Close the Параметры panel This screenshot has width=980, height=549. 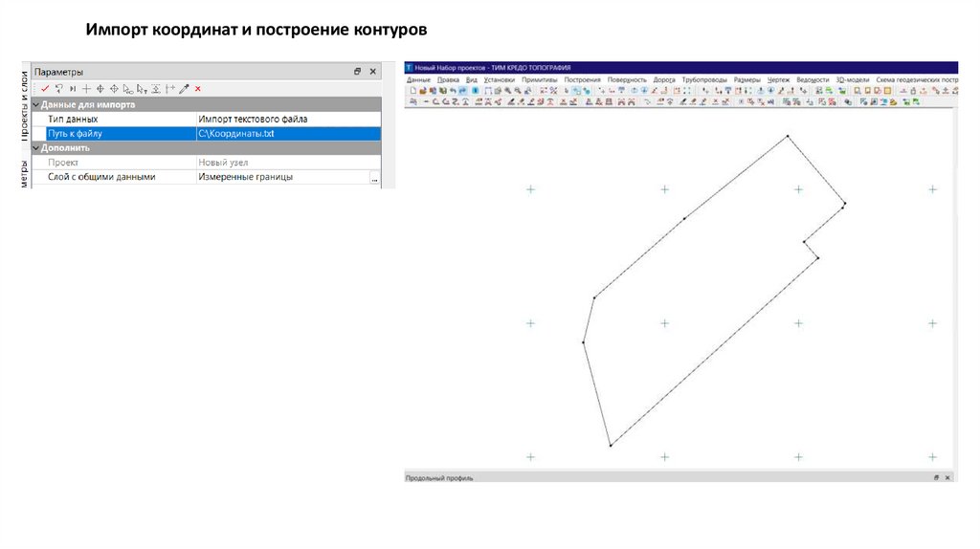[x=373, y=71]
